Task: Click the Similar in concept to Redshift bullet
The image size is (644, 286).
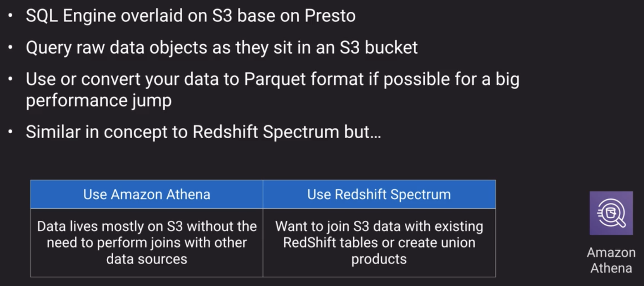Action: point(203,132)
